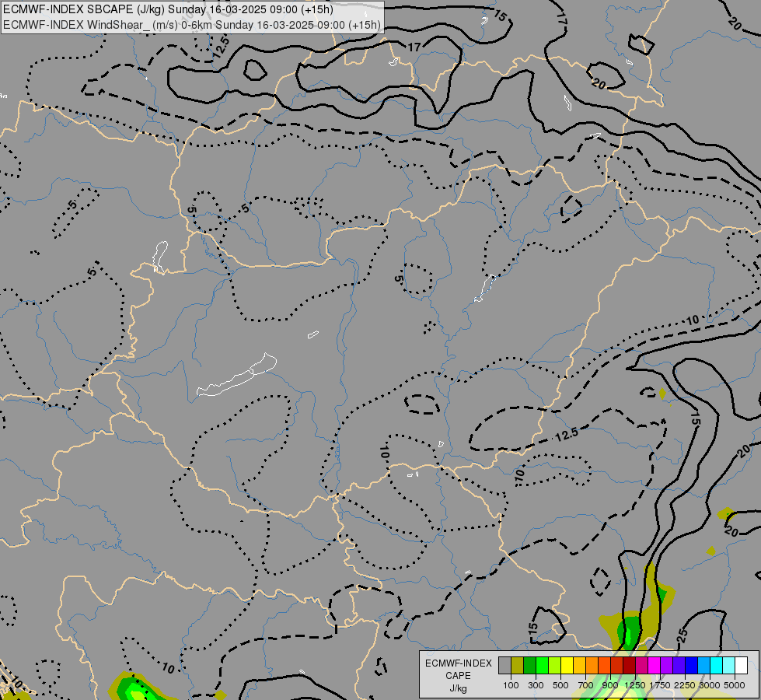
Task: Click the white swatch in CAPE legend
Action: (742, 665)
